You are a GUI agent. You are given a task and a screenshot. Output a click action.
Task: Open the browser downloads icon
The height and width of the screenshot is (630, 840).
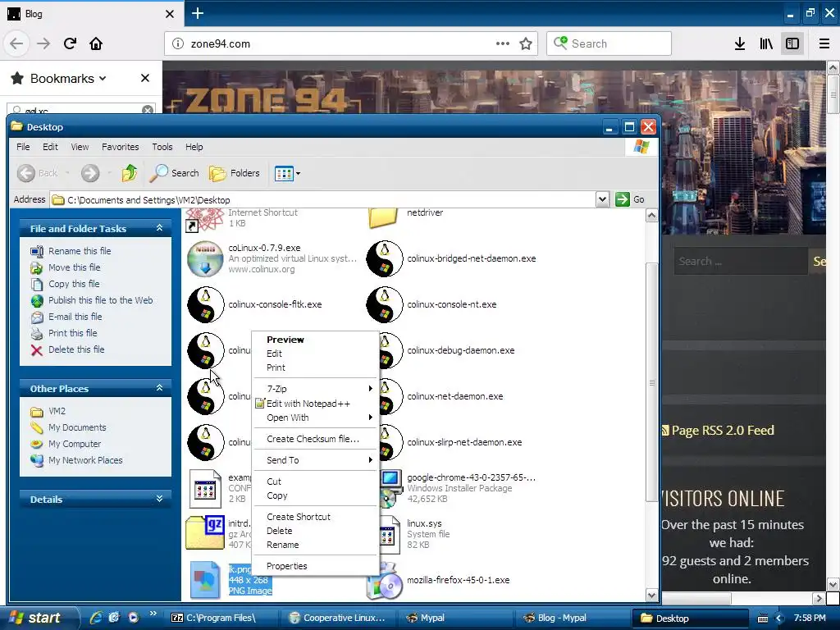(x=740, y=43)
